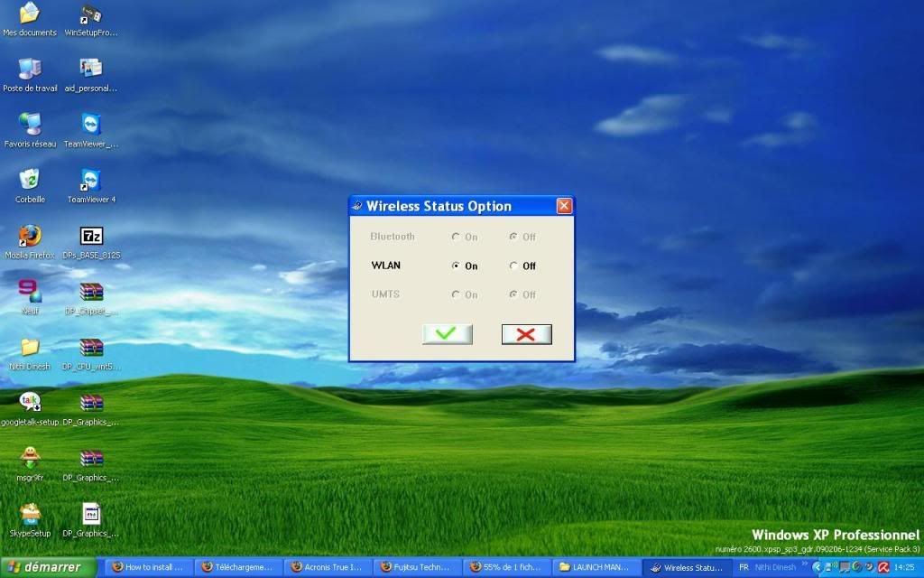The image size is (924, 578).
Task: Close the Wireless Status Option dialog
Action: 564,206
